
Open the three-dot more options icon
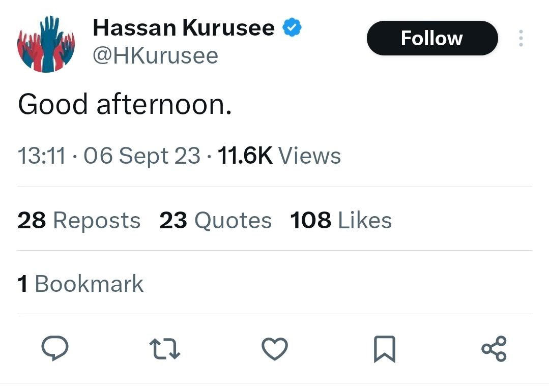(x=521, y=38)
